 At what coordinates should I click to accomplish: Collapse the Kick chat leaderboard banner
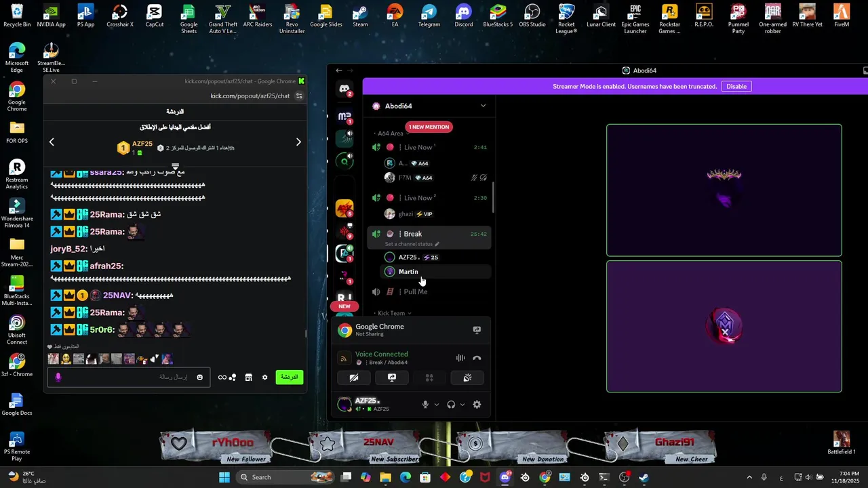(175, 166)
